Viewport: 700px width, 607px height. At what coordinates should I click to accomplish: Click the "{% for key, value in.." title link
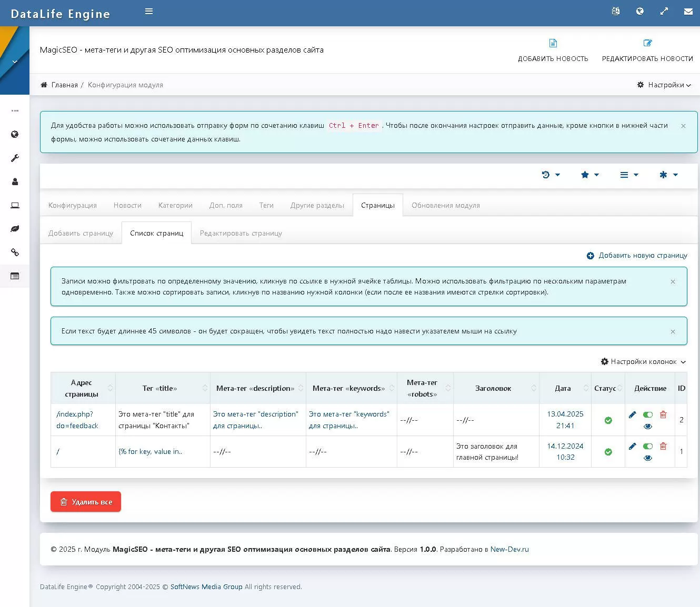(x=151, y=452)
